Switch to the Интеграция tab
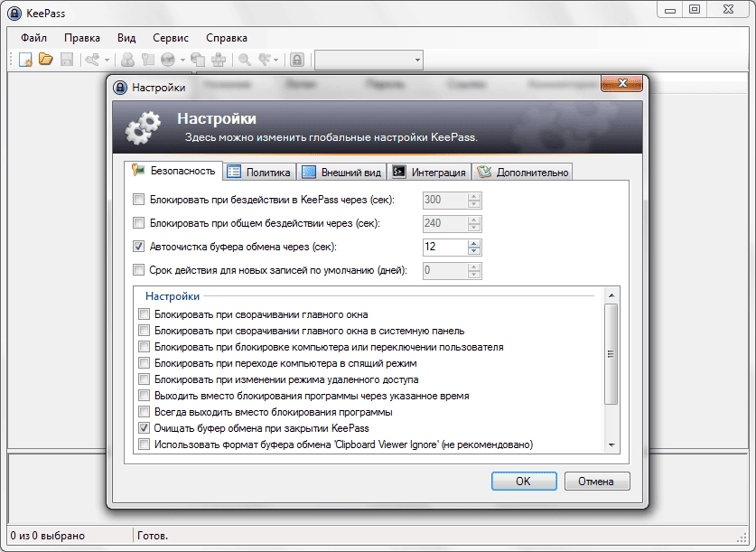 coord(430,173)
